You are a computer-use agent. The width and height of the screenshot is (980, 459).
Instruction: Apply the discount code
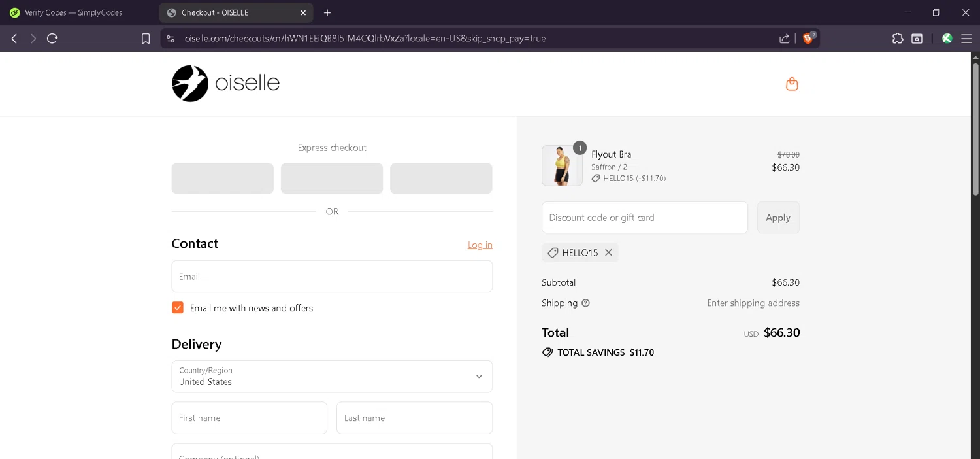coord(778,218)
